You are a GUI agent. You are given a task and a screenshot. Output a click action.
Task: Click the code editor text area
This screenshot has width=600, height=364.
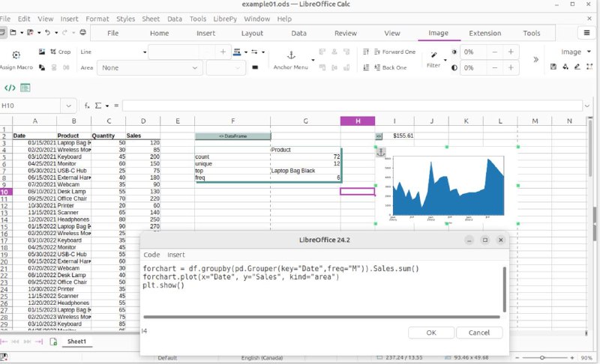click(322, 288)
